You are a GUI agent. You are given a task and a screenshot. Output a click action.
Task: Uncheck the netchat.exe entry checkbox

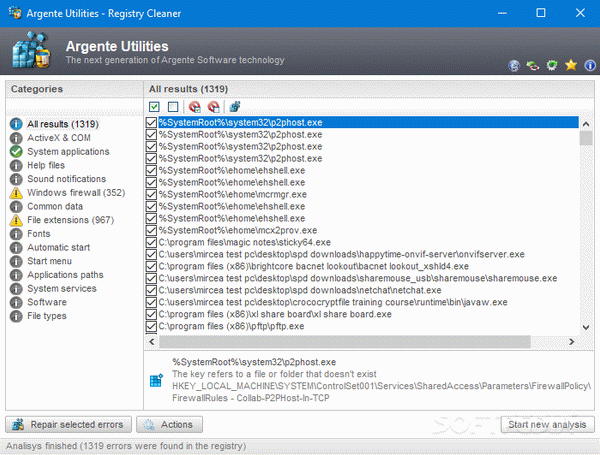click(x=152, y=290)
